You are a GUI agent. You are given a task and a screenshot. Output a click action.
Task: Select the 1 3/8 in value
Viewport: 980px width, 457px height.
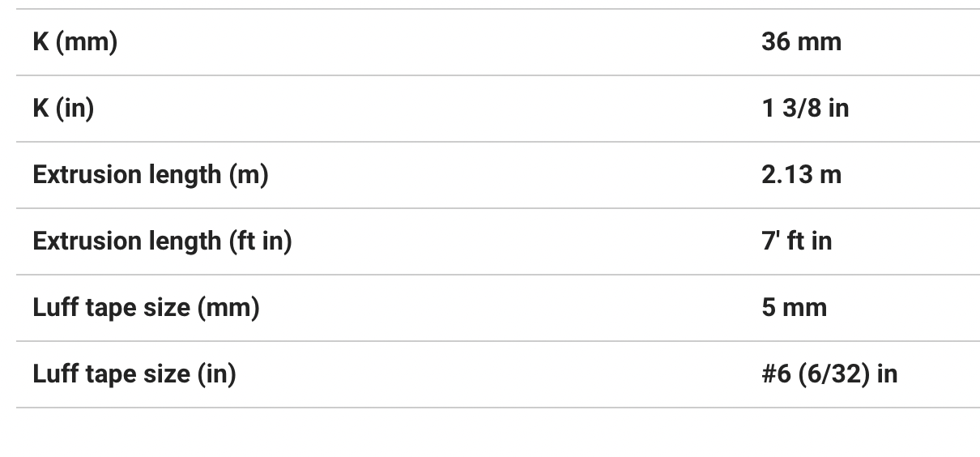pyautogui.click(x=805, y=109)
